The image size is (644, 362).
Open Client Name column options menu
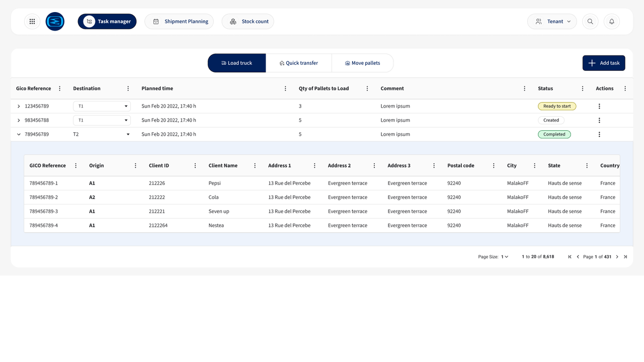pyautogui.click(x=255, y=165)
